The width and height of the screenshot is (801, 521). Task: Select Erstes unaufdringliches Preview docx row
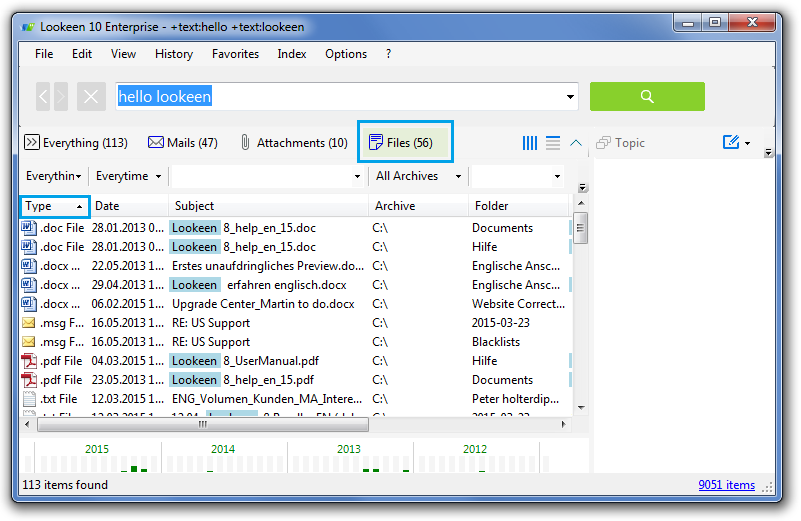pos(296,266)
